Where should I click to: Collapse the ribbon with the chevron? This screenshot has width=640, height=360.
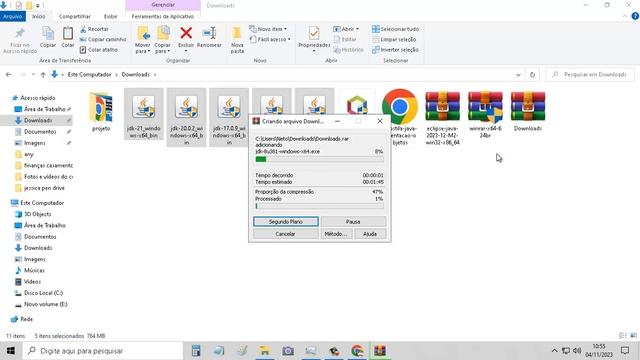pyautogui.click(x=625, y=16)
